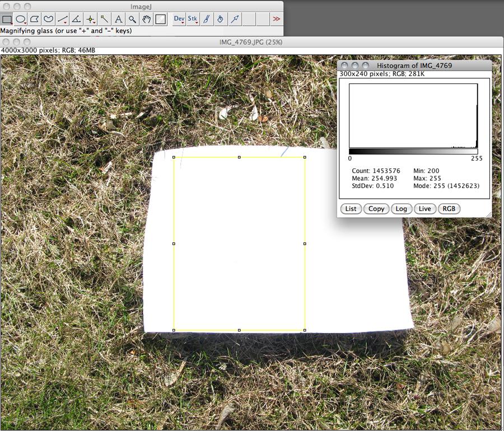Click the Copy button in Histogram
Image resolution: width=504 pixels, height=431 pixels.
tap(376, 209)
